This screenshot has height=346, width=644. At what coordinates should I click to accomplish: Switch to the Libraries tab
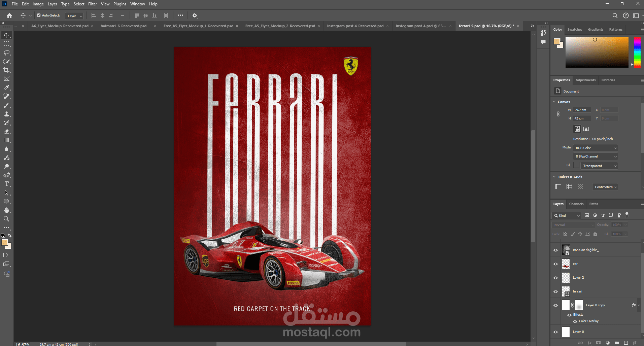point(608,80)
